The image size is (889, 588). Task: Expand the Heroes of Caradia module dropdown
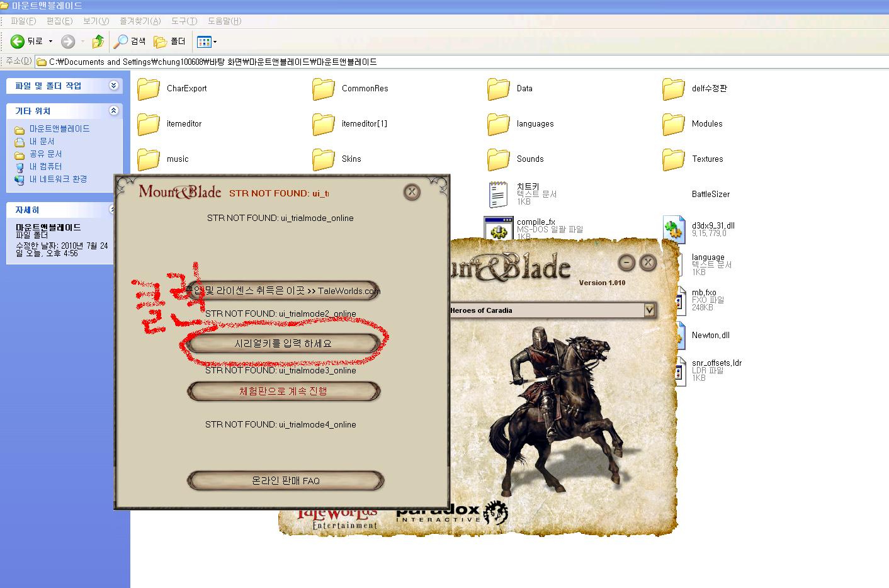649,310
